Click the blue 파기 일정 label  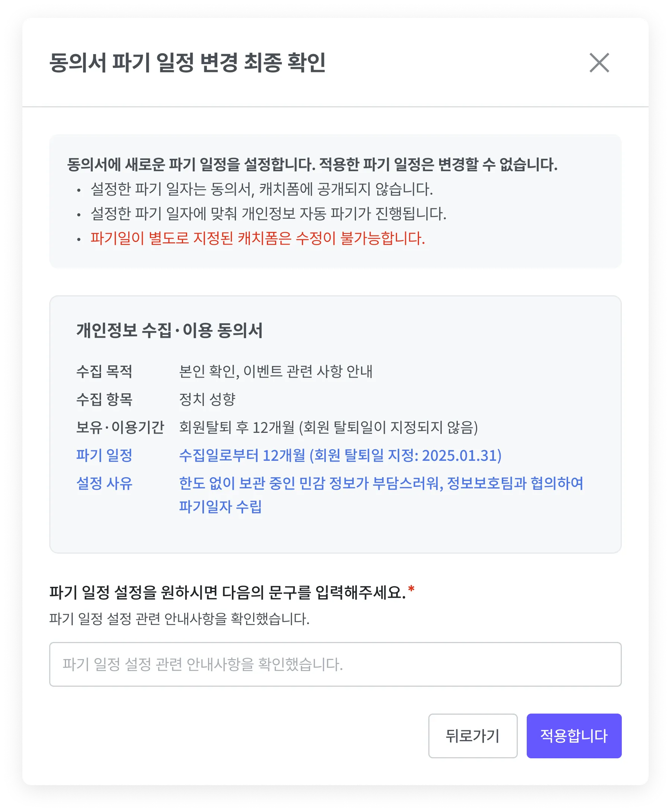[104, 455]
